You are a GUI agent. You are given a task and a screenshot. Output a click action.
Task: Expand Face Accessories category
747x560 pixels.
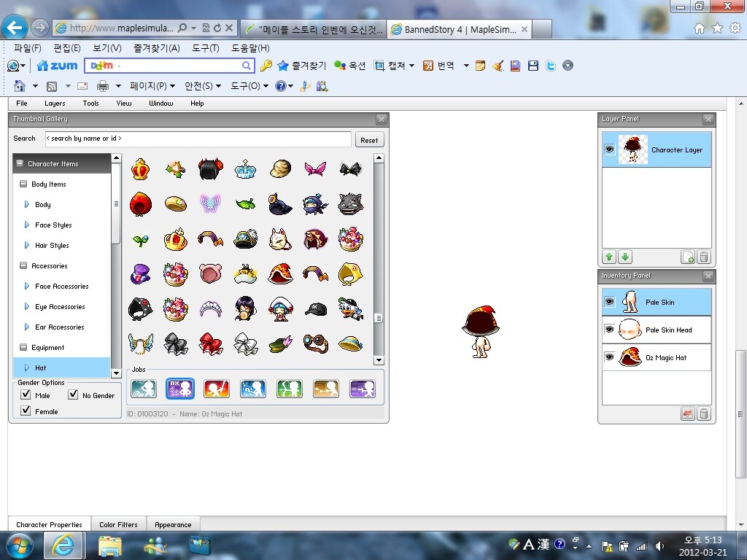(27, 286)
